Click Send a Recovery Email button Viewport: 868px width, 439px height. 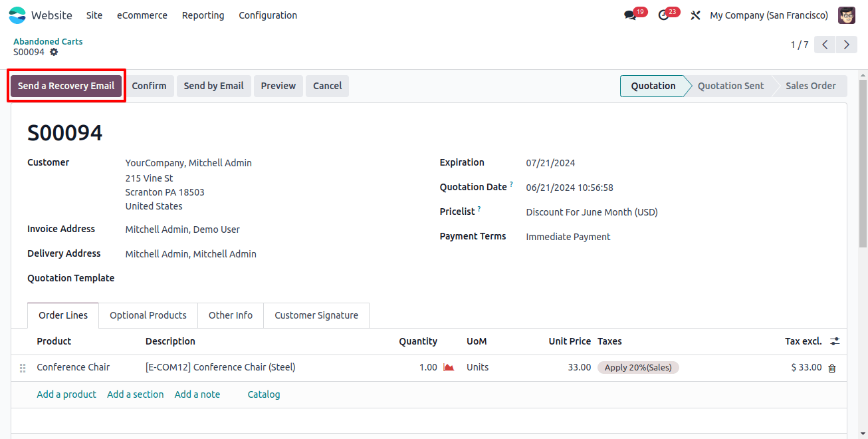[x=66, y=86]
